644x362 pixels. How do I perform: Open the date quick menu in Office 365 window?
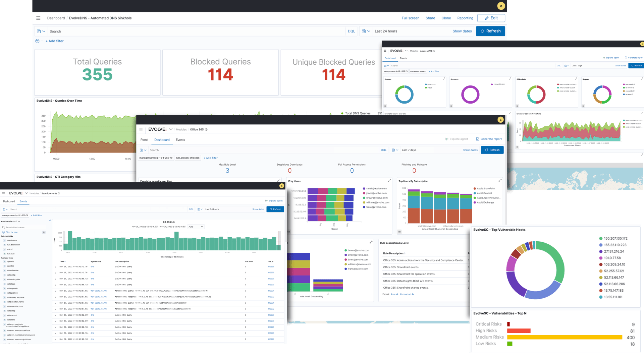tap(395, 150)
